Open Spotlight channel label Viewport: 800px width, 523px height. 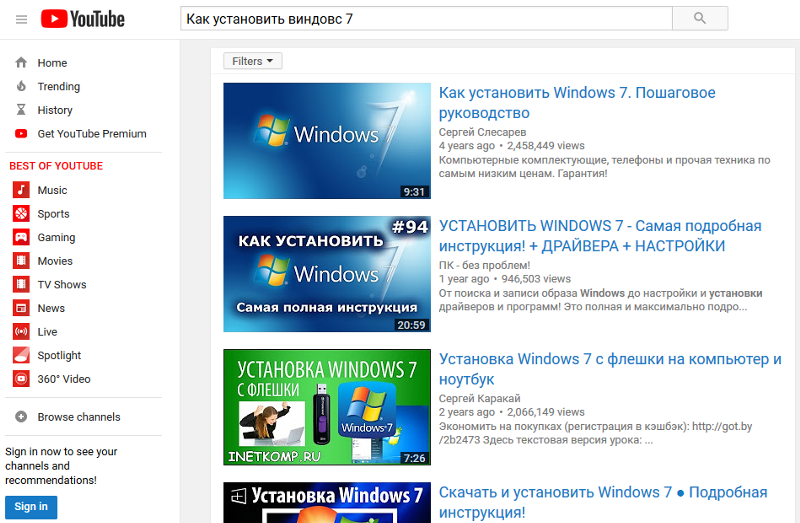(x=59, y=356)
